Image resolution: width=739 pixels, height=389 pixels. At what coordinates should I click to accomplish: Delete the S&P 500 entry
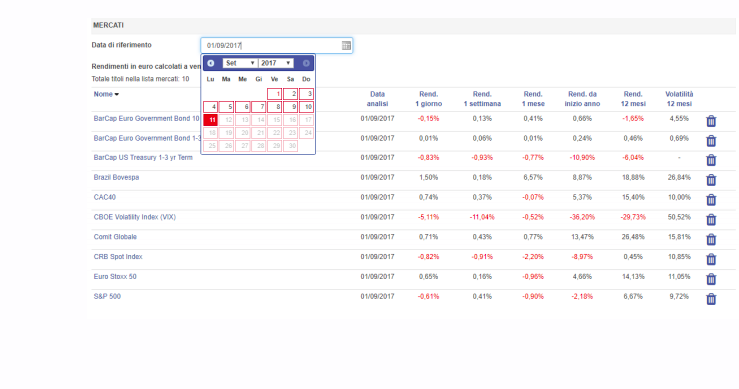tap(711, 299)
